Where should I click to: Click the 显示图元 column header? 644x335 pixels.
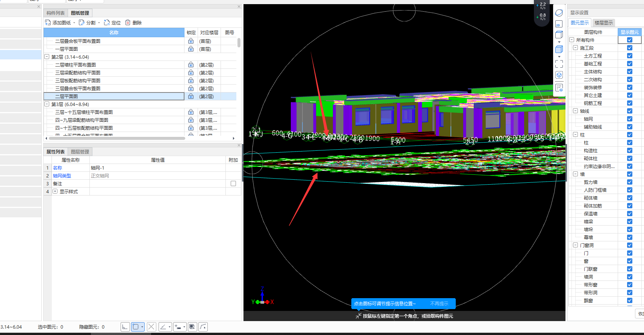[x=630, y=32]
